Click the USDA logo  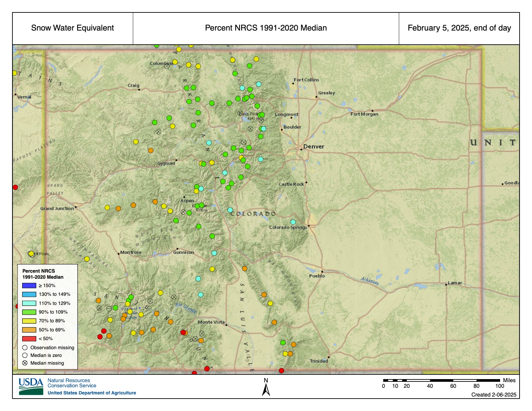[x=31, y=386]
